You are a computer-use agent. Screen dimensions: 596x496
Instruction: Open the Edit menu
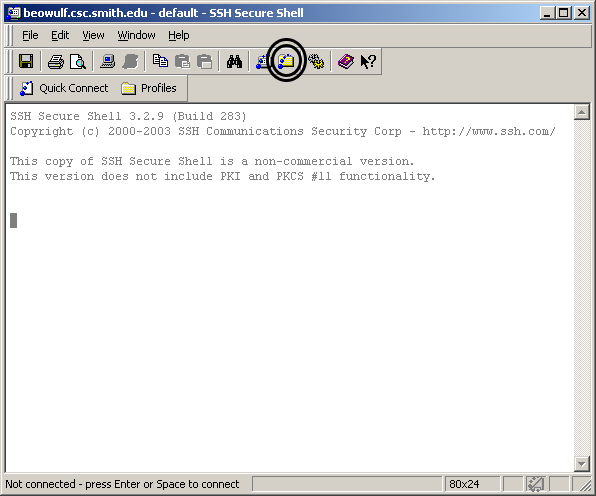[x=60, y=35]
